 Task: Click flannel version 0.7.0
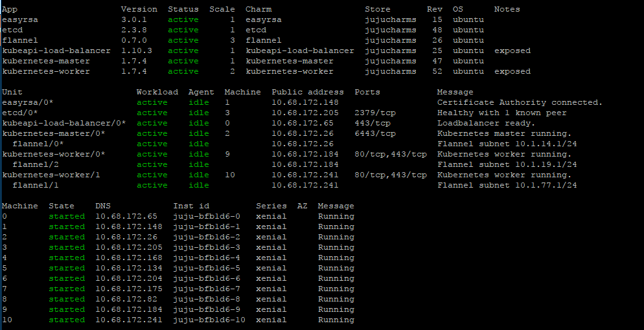click(x=134, y=40)
